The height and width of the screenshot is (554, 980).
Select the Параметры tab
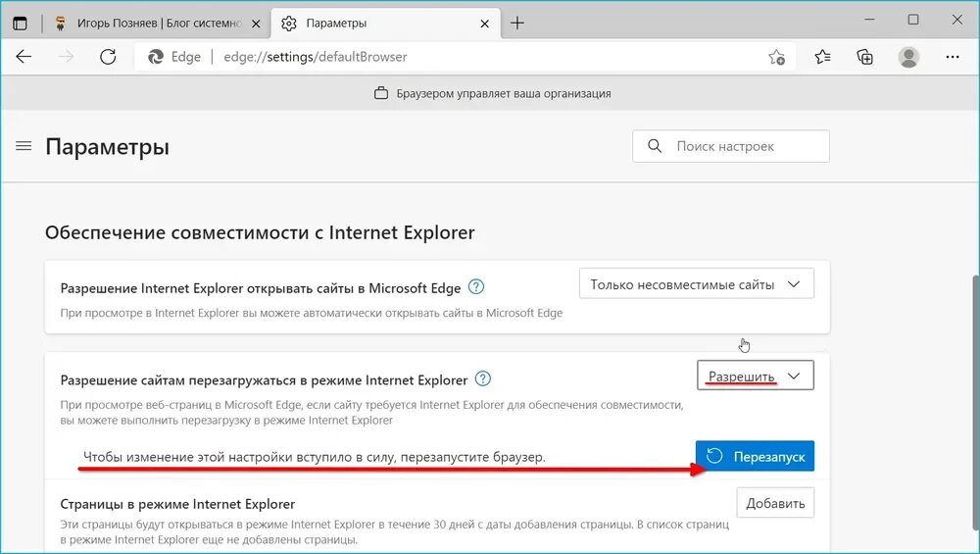click(x=385, y=24)
